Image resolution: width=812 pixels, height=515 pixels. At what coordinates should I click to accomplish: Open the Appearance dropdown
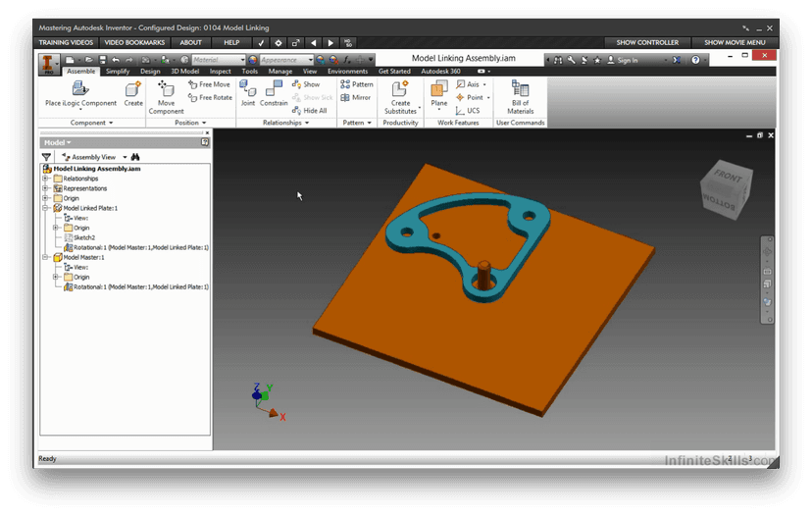311,60
